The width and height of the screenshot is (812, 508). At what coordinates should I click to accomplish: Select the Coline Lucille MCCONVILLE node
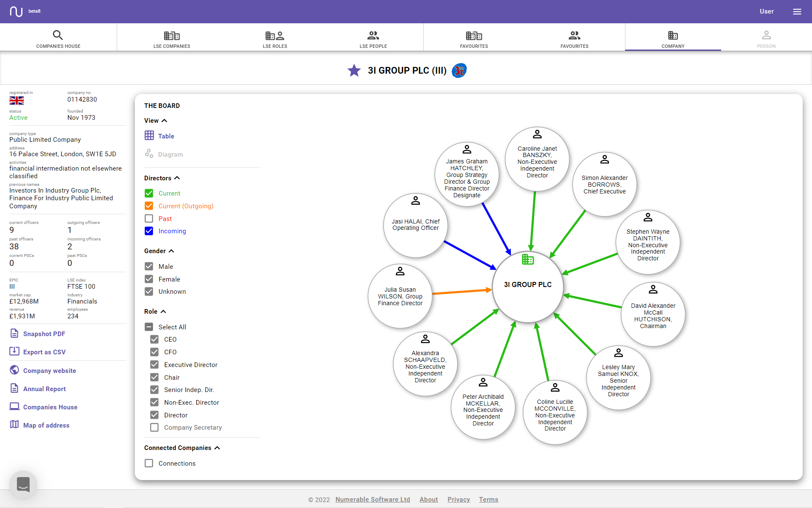[555, 412]
